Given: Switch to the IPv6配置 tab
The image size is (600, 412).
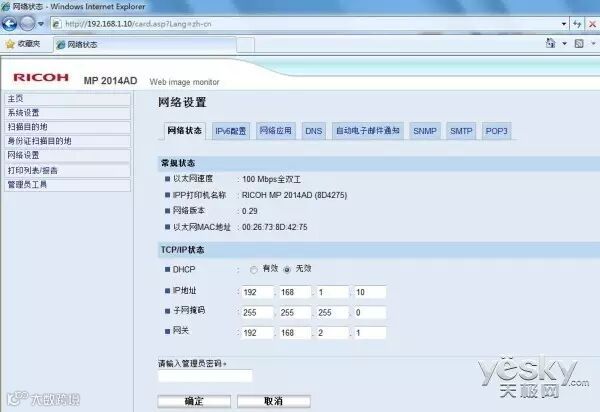Looking at the screenshot, I should [230, 131].
